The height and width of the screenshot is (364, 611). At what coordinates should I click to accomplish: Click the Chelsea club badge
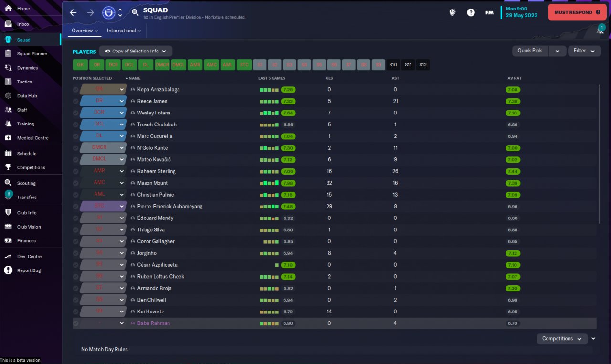pyautogui.click(x=108, y=12)
